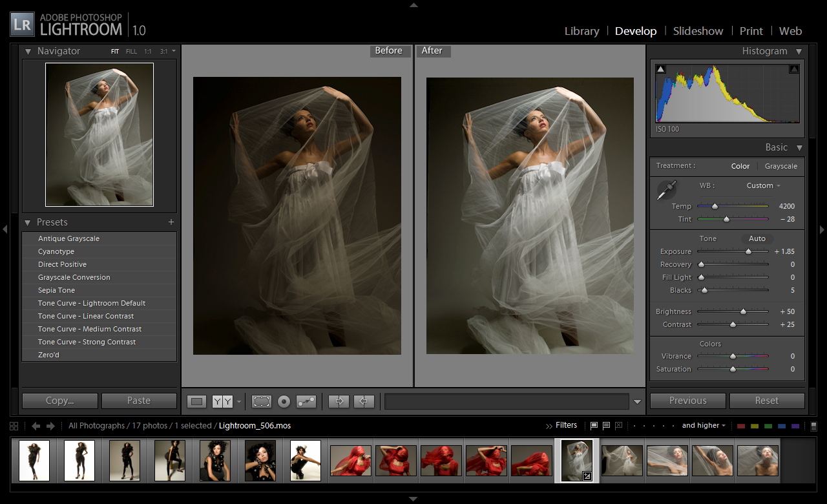Viewport: 827px width, 504px height.
Task: Switch to the Library module
Action: (x=581, y=31)
